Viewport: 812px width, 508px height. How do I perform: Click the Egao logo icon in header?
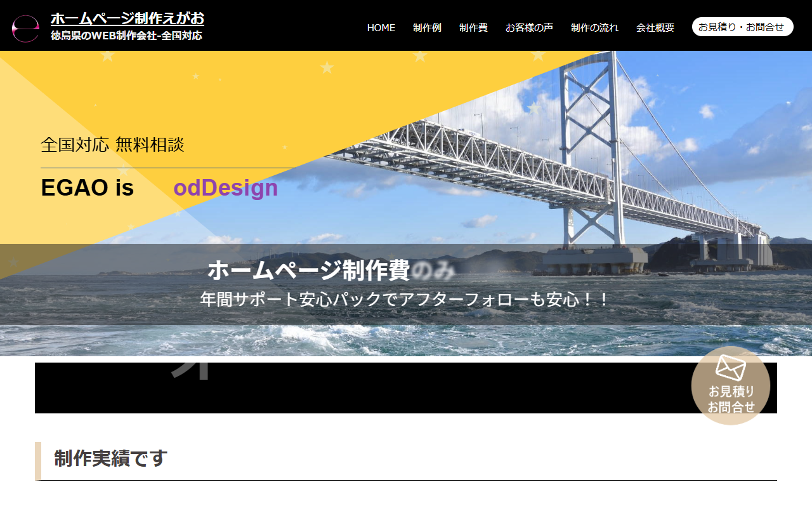coord(25,28)
